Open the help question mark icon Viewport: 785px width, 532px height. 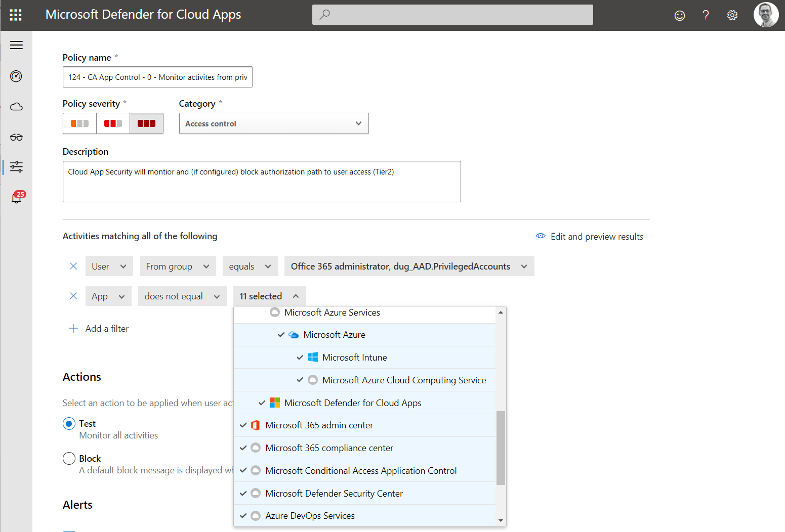[x=706, y=15]
